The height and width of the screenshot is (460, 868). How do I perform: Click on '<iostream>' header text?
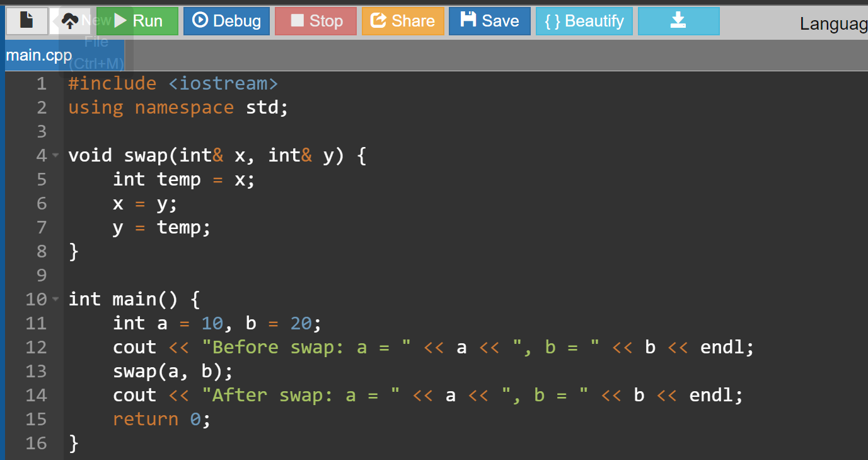click(x=223, y=83)
